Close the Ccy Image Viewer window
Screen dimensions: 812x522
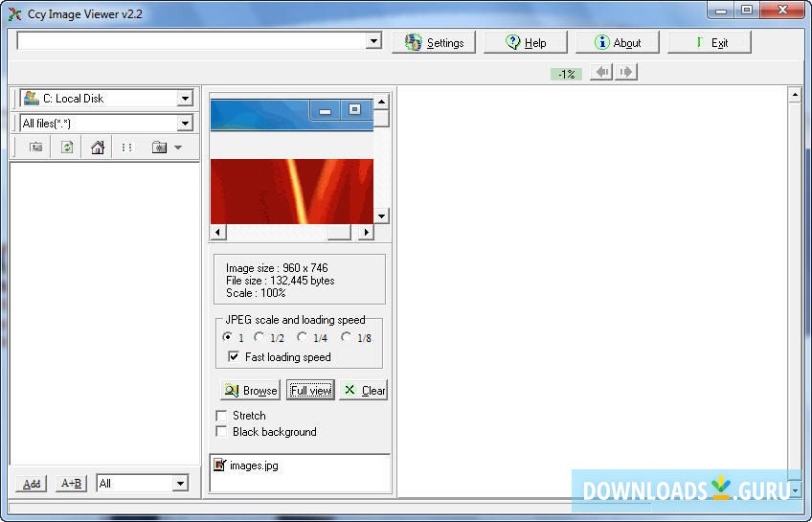click(x=782, y=11)
